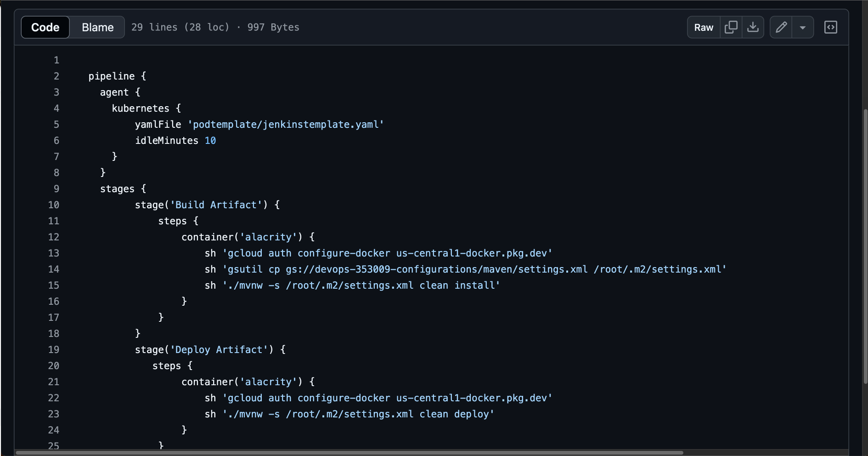Open the symbols panel via code icon
Image resolution: width=868 pixels, height=456 pixels.
tap(831, 27)
